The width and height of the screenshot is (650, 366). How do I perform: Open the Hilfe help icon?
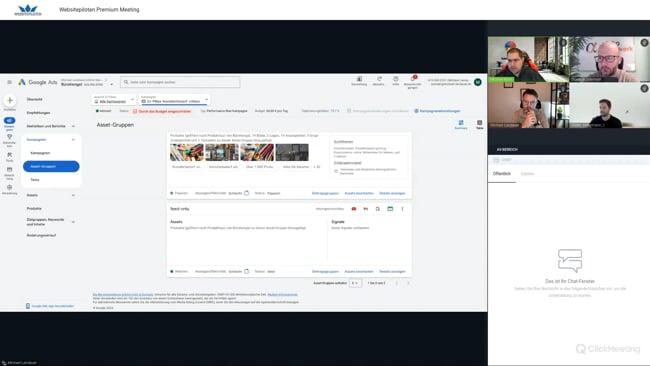395,79
